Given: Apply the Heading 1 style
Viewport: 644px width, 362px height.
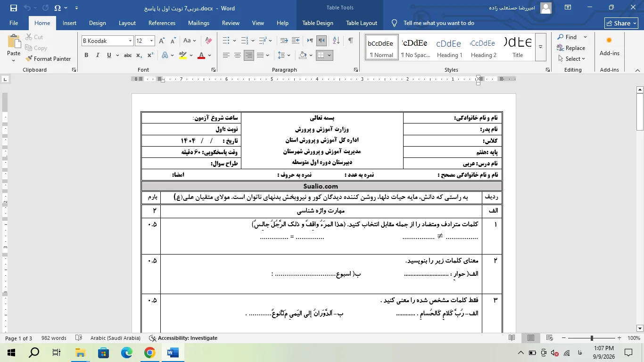Looking at the screenshot, I should click(449, 47).
